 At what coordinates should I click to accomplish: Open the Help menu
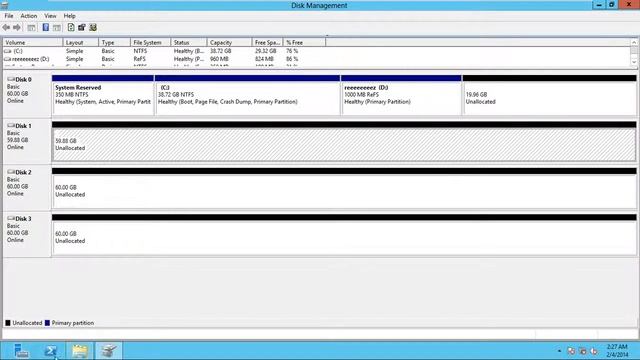click(x=69, y=16)
